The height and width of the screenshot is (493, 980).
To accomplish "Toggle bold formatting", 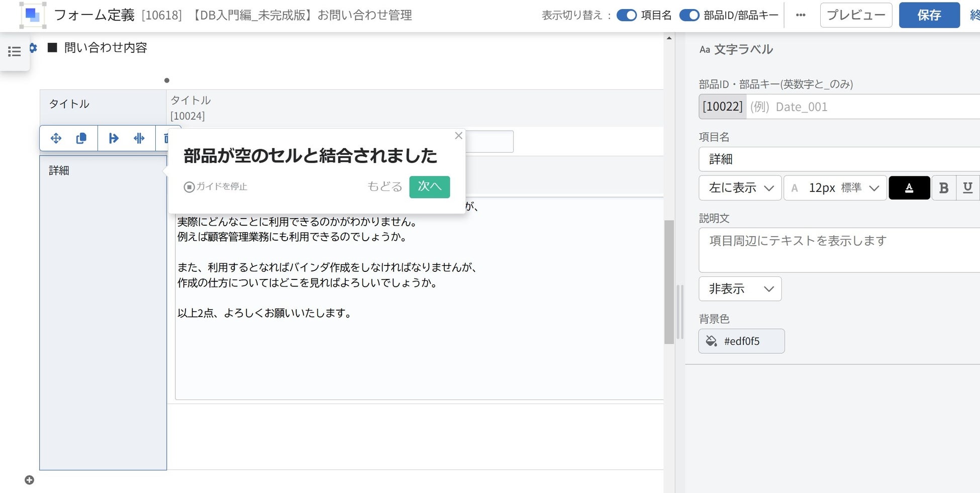I will tap(944, 188).
